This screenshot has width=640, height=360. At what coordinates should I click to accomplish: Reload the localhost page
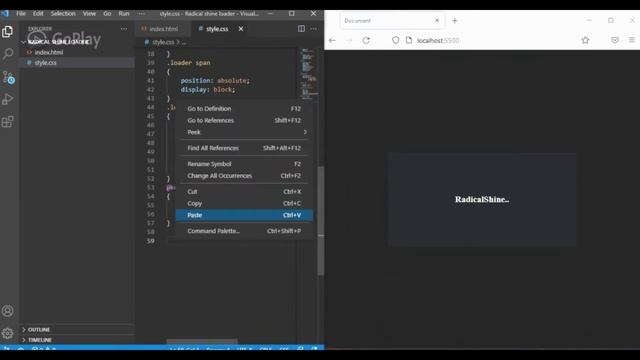(x=366, y=40)
